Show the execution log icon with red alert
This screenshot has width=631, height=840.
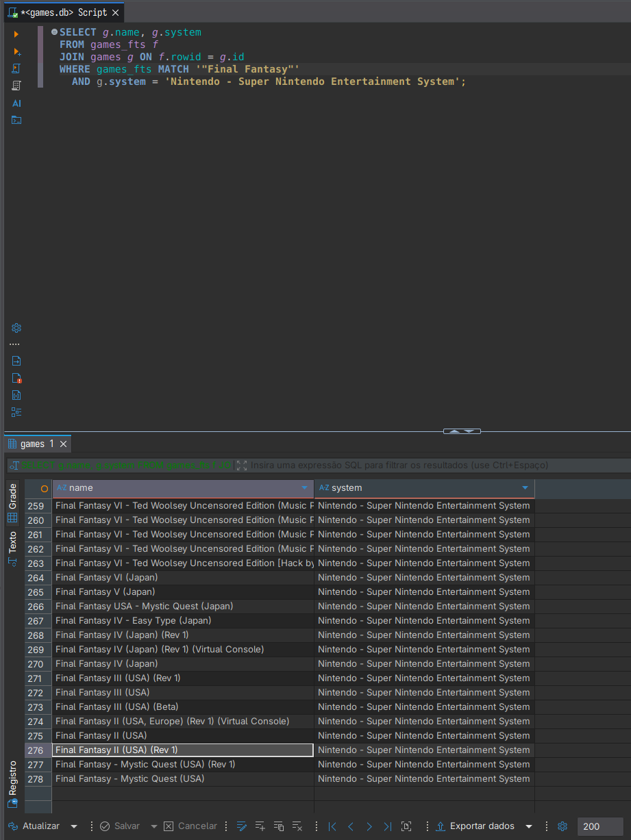[16, 378]
